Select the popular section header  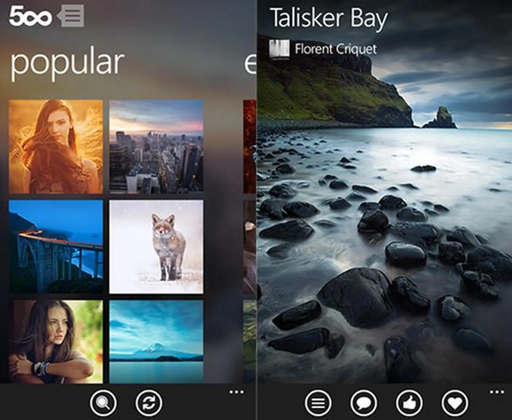[67, 64]
